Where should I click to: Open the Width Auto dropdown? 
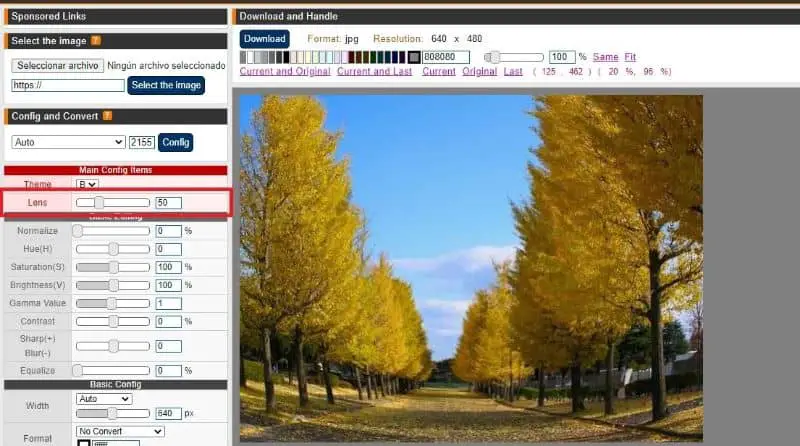pos(104,399)
